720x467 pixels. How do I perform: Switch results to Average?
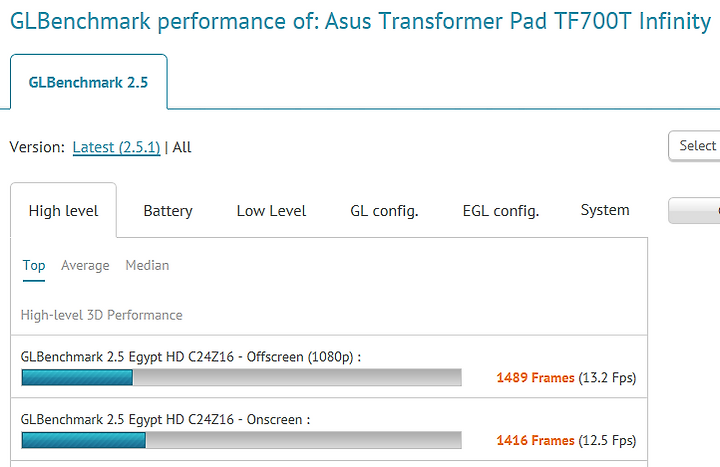85,265
